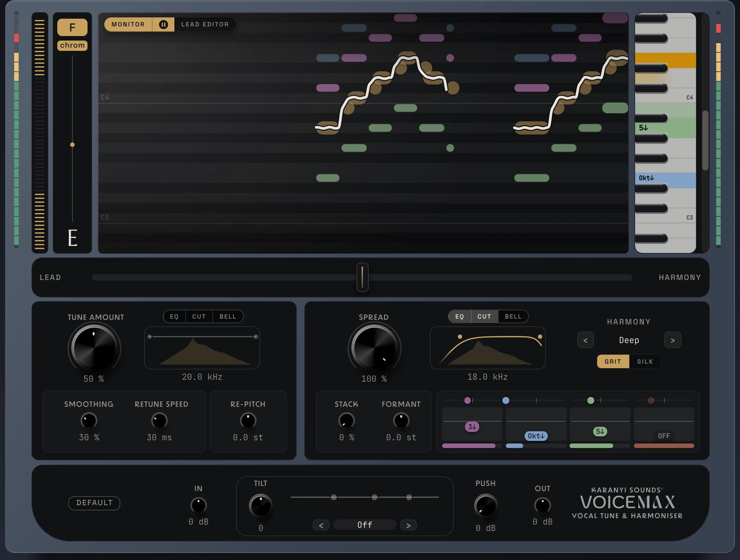
Task: Click the PUSH knob
Action: 486,505
